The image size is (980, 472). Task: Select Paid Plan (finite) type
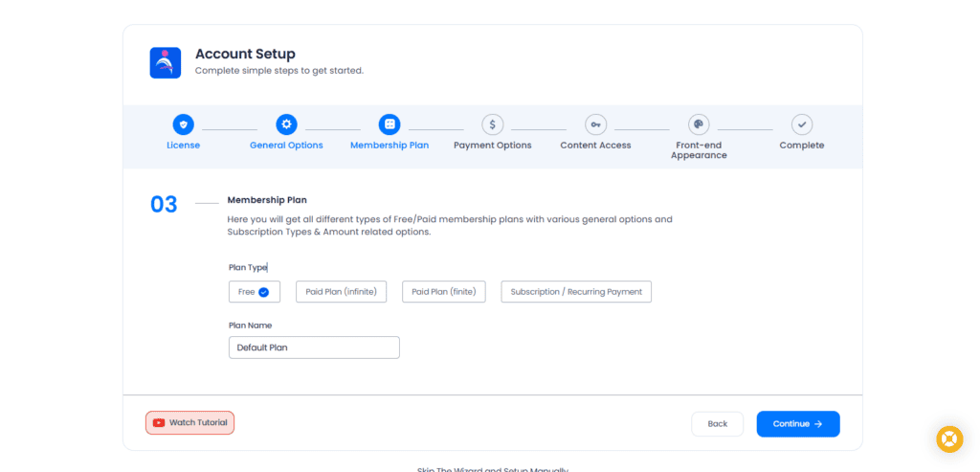444,292
